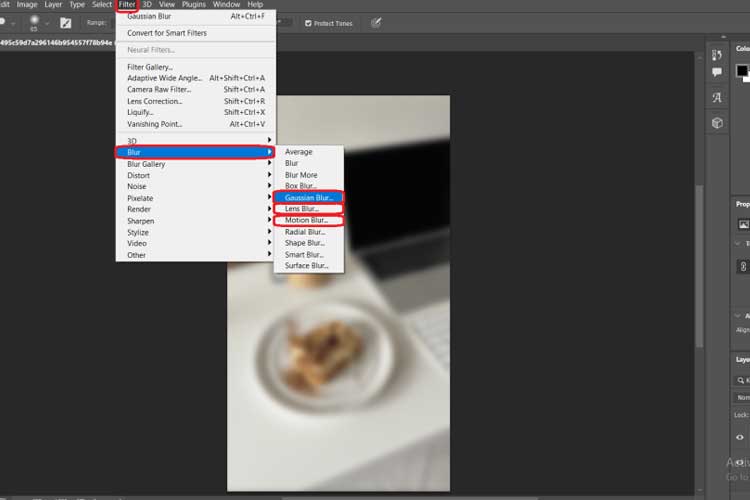Expand the Video submenu
The height and width of the screenshot is (500, 750).
[196, 244]
